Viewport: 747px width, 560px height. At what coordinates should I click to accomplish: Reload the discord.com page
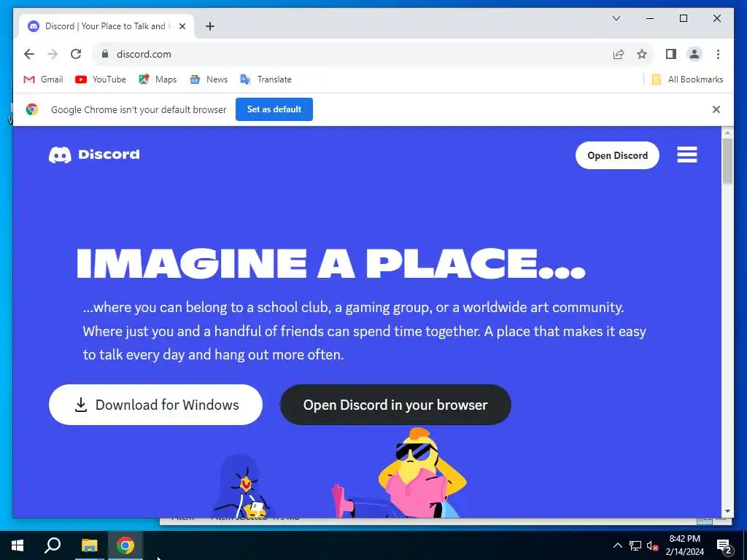tap(76, 54)
